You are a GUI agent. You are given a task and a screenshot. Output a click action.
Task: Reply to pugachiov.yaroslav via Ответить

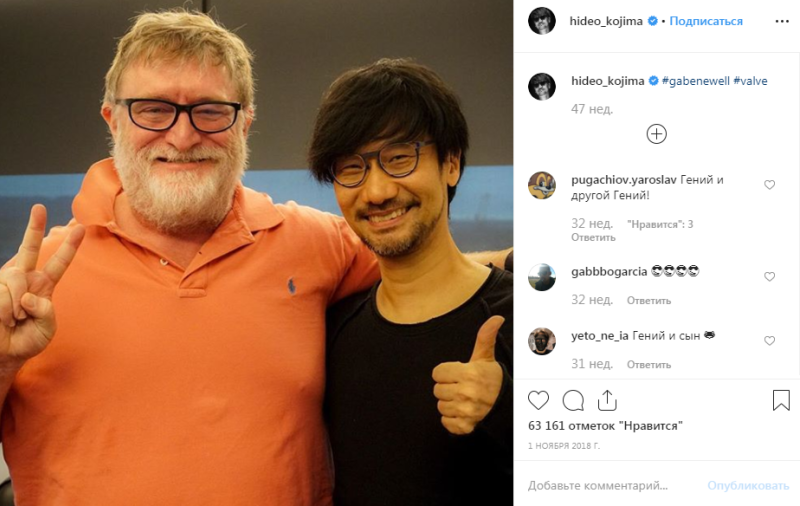pyautogui.click(x=593, y=237)
